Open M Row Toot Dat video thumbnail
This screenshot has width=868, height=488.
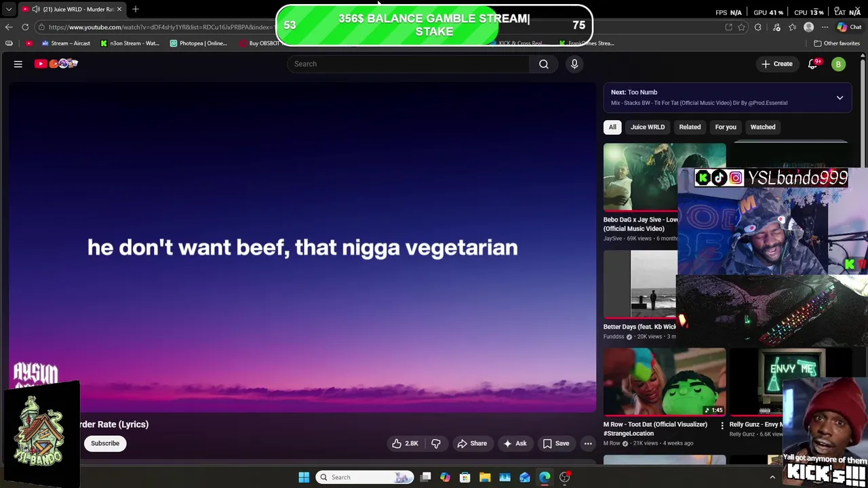[665, 382]
